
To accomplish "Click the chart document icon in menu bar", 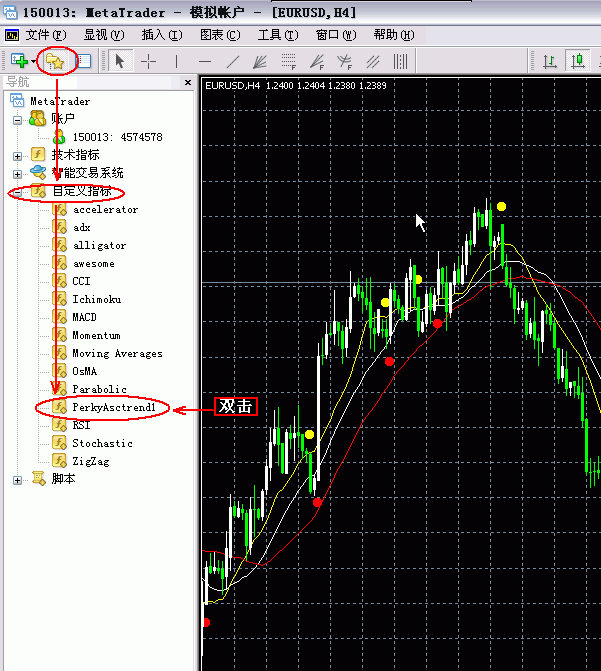I will 12,35.
